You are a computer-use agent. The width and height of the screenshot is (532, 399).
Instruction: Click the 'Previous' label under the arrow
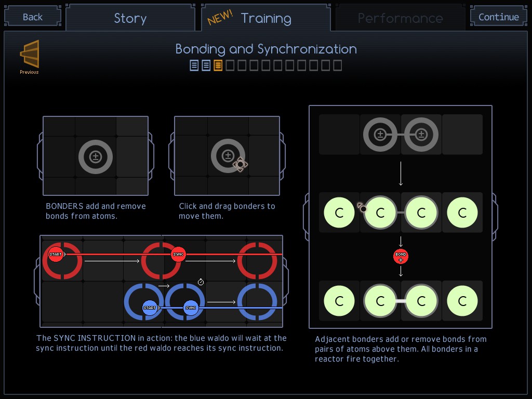point(29,72)
